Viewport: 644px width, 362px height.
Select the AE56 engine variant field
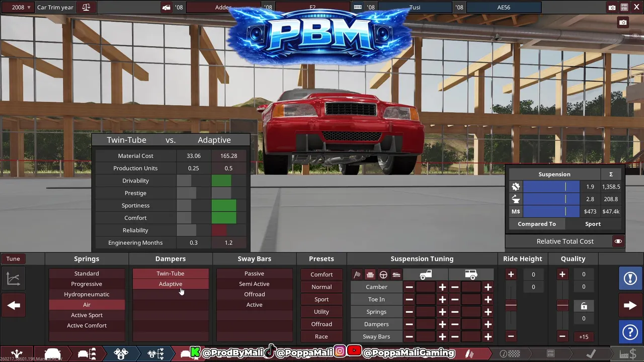504,7
